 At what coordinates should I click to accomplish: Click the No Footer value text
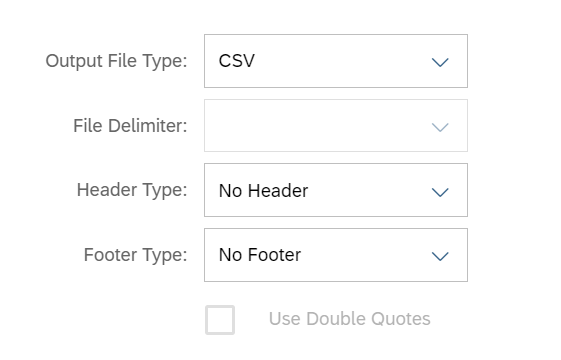point(260,255)
